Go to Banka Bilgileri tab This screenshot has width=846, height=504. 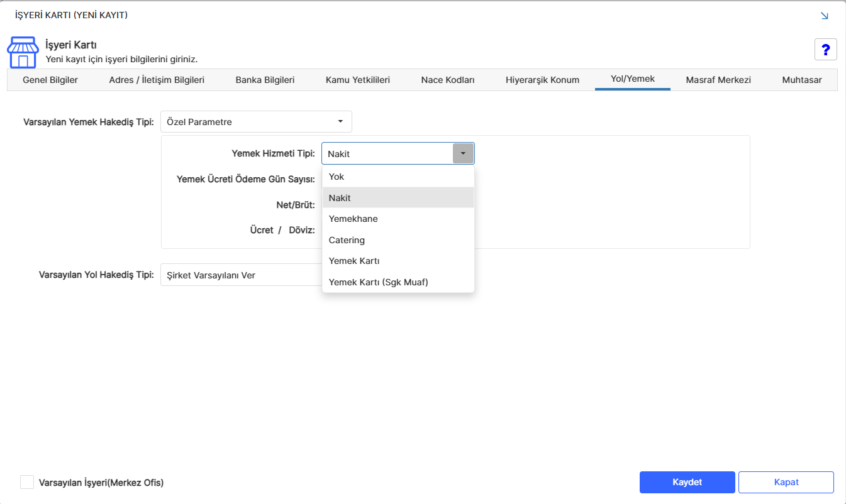(265, 80)
